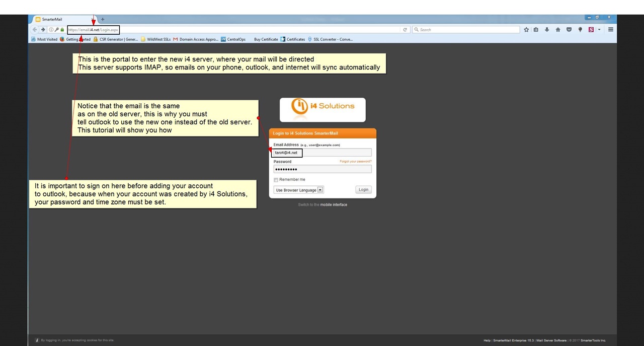Click the Email Address input field

click(323, 153)
